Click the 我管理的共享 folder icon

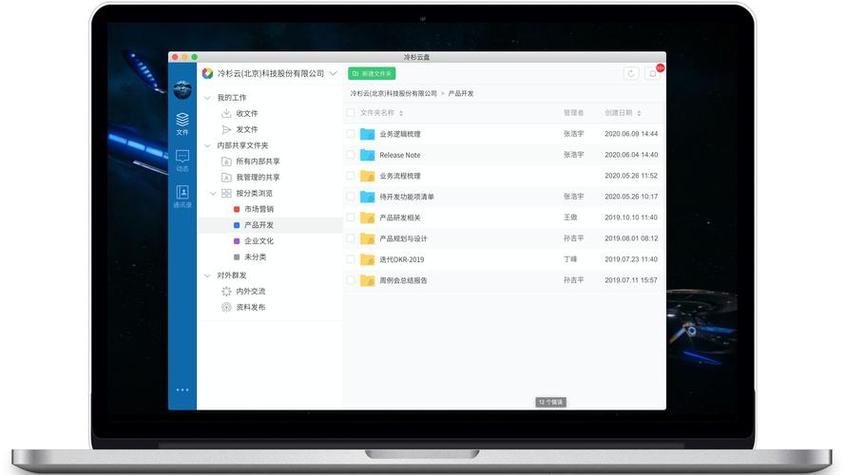[226, 177]
